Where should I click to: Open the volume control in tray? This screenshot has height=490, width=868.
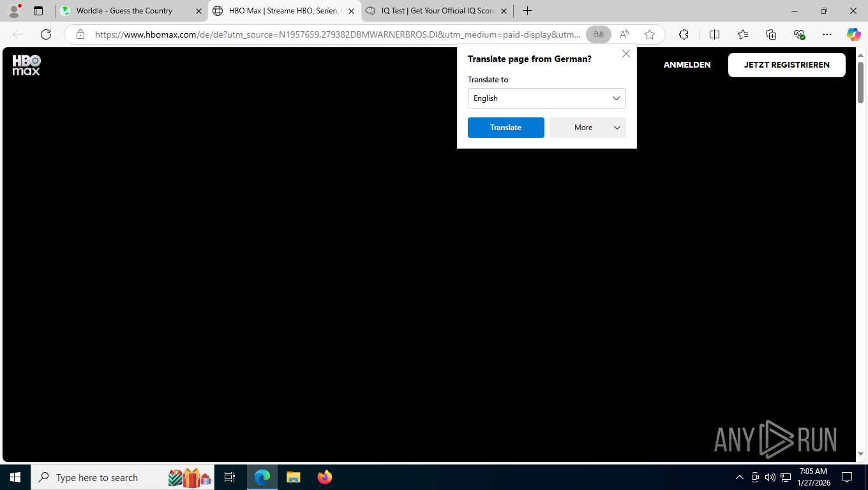pos(770,477)
